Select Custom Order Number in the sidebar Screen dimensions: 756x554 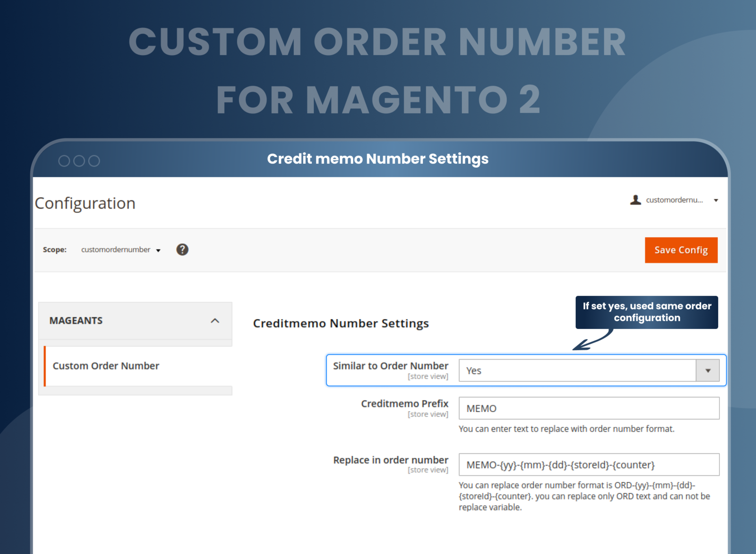tap(106, 366)
